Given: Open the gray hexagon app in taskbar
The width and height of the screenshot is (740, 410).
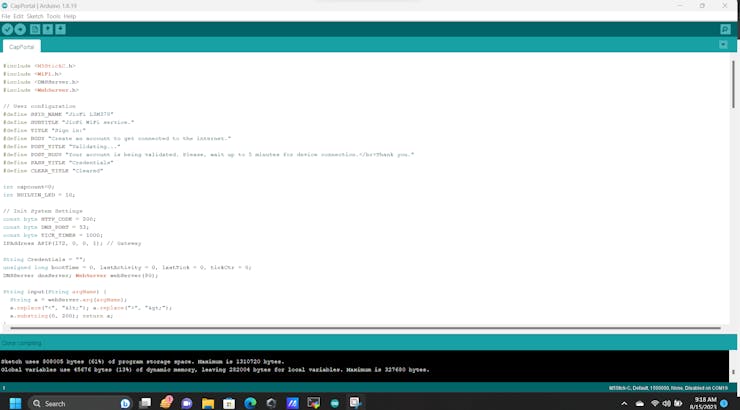Looking at the screenshot, I should click(x=271, y=403).
